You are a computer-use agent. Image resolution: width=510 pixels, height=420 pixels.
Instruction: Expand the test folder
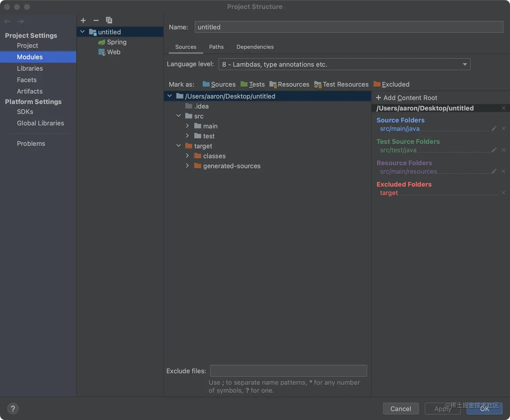click(188, 136)
